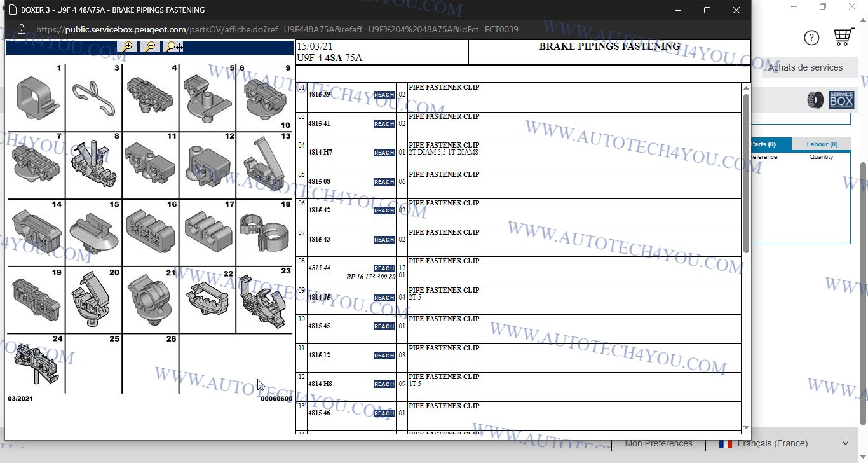Click the REACH badge for part 4815 39

[384, 95]
